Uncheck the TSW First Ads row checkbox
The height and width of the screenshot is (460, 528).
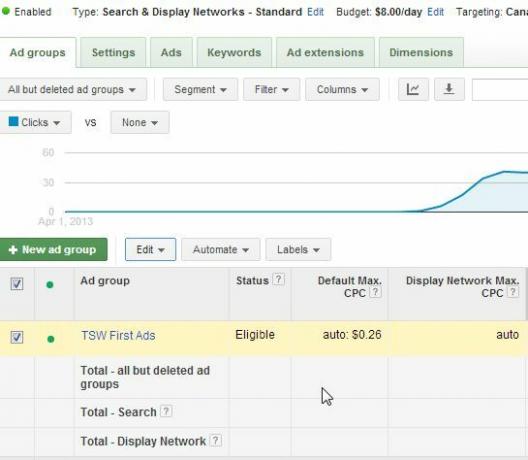pos(17,337)
